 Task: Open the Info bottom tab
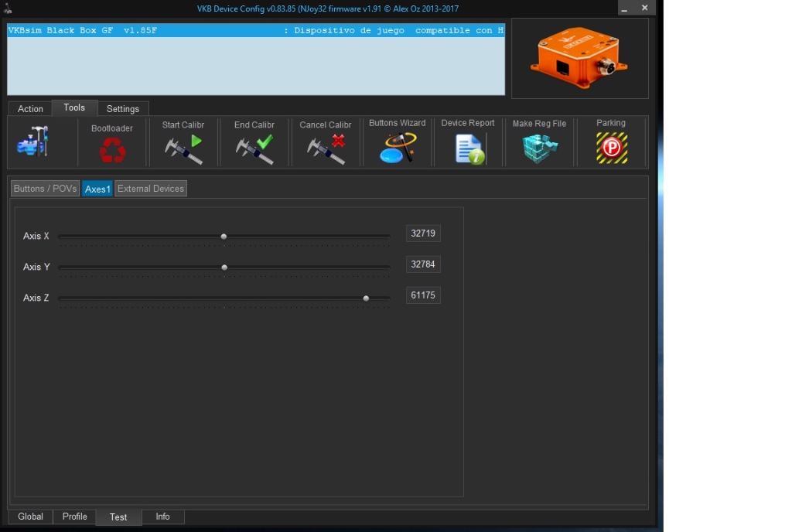162,517
